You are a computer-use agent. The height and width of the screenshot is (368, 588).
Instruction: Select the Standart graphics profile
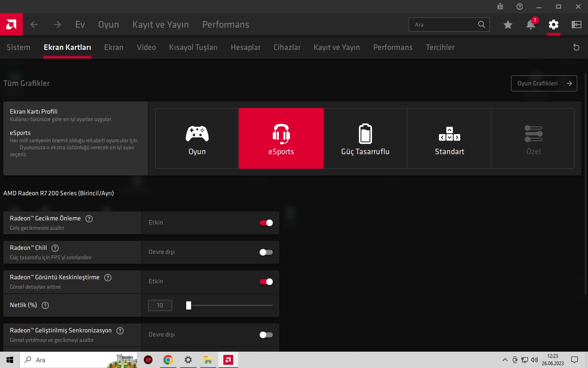pyautogui.click(x=450, y=138)
